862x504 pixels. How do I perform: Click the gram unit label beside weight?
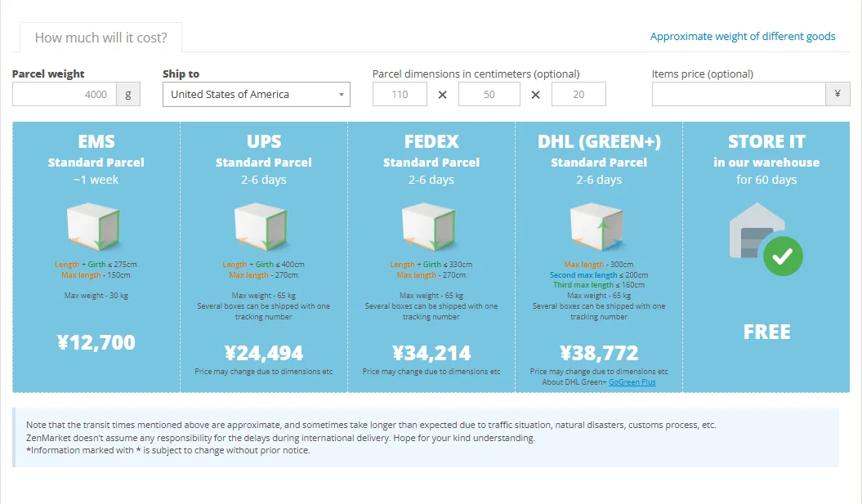(x=128, y=94)
